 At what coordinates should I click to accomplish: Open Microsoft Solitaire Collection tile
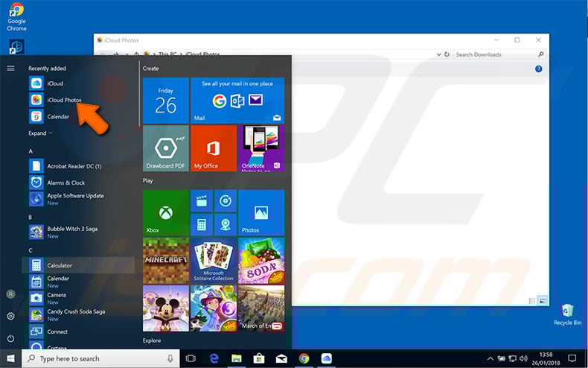pos(214,260)
